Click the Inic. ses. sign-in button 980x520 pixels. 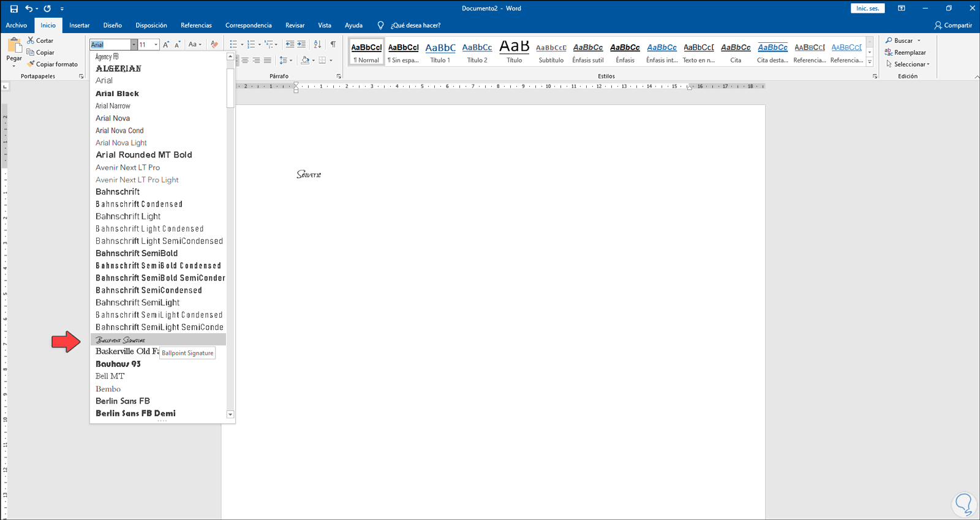(868, 9)
